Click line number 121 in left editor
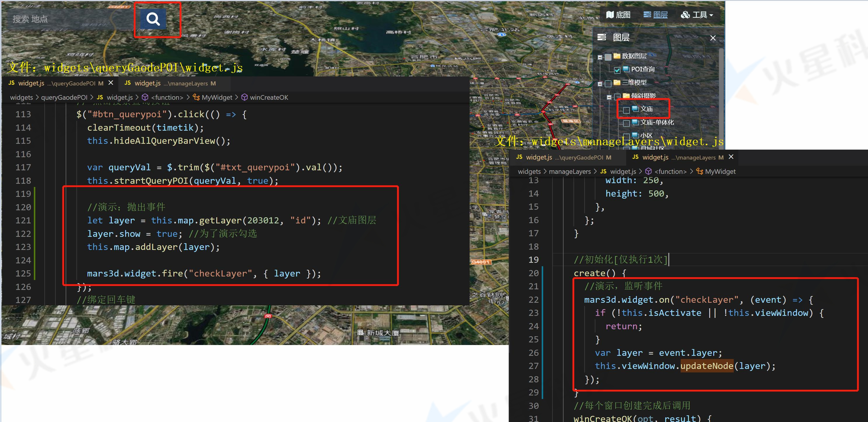 (x=23, y=220)
